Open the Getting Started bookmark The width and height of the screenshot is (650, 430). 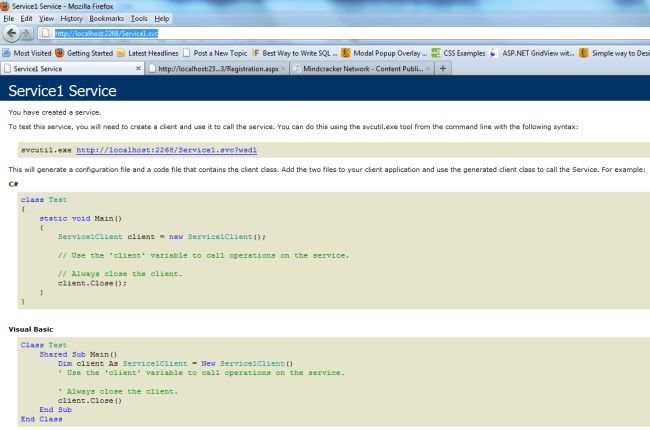[x=84, y=53]
